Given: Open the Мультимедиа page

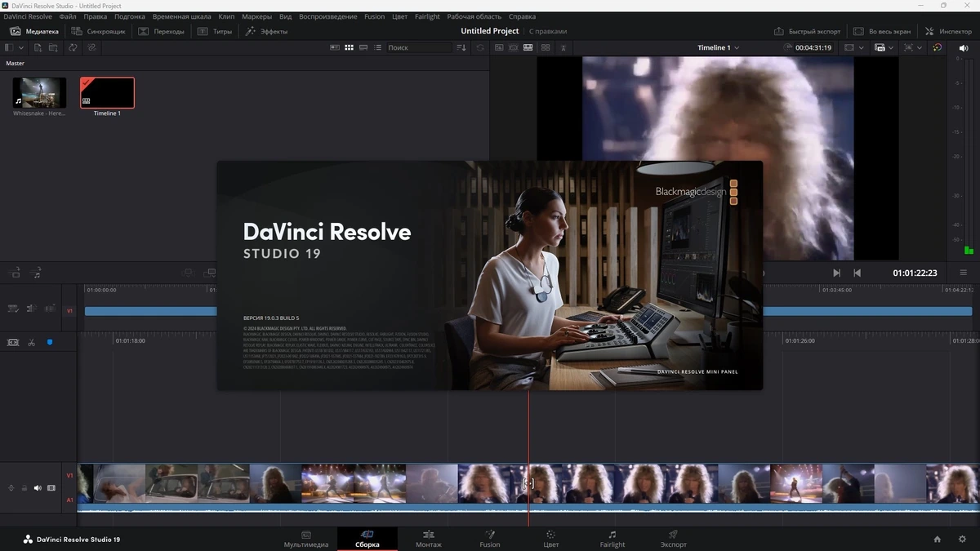Looking at the screenshot, I should (x=306, y=539).
